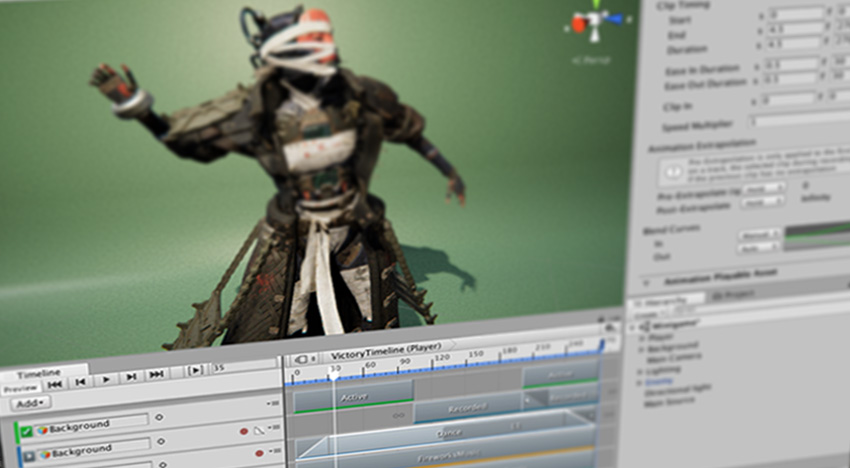Step to the next frame
Screen dimensions: 850x468
pyautogui.click(x=131, y=377)
